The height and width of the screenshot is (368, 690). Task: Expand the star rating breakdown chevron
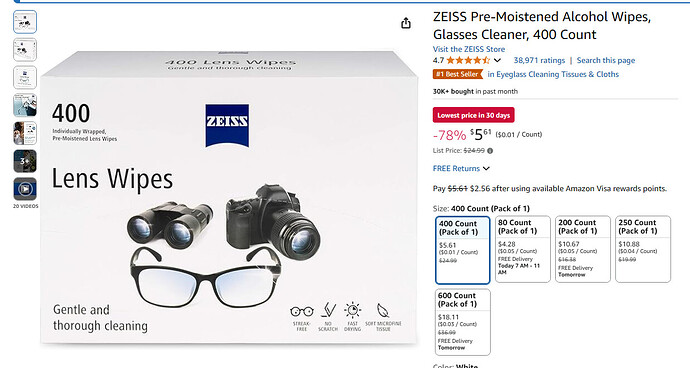497,60
